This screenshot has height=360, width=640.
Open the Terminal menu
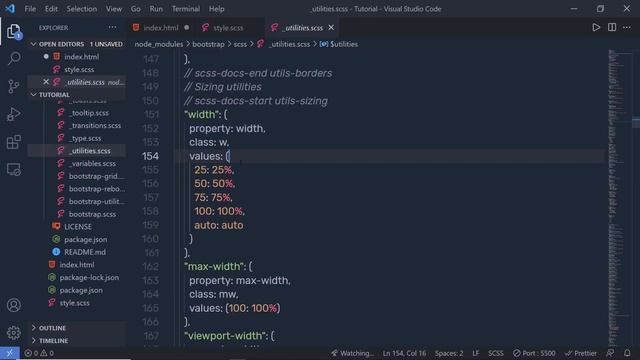pyautogui.click(x=186, y=9)
